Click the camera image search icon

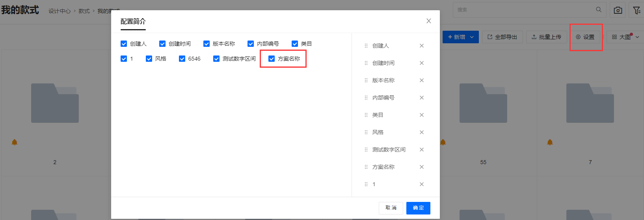pos(618,10)
